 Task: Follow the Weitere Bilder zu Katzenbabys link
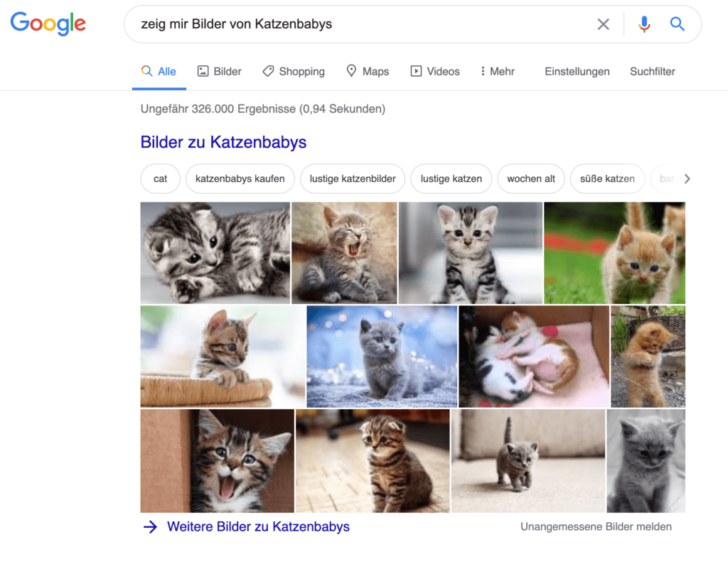257,526
